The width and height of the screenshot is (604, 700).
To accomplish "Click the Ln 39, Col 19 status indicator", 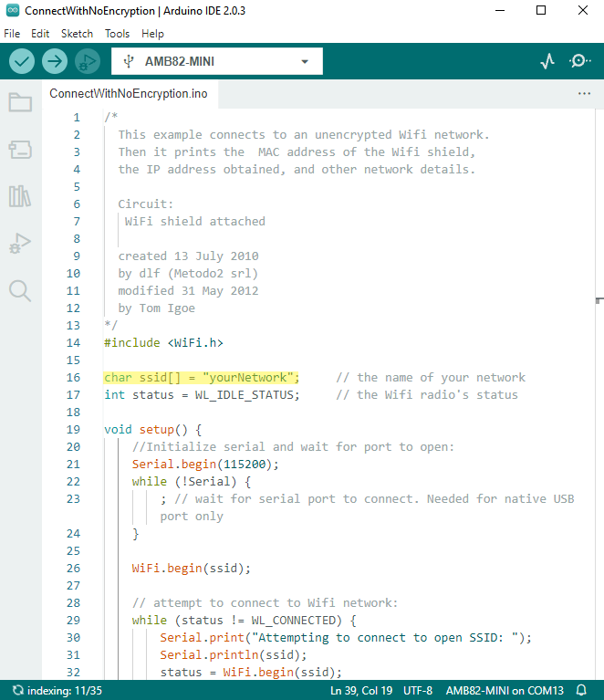I will pyautogui.click(x=363, y=691).
